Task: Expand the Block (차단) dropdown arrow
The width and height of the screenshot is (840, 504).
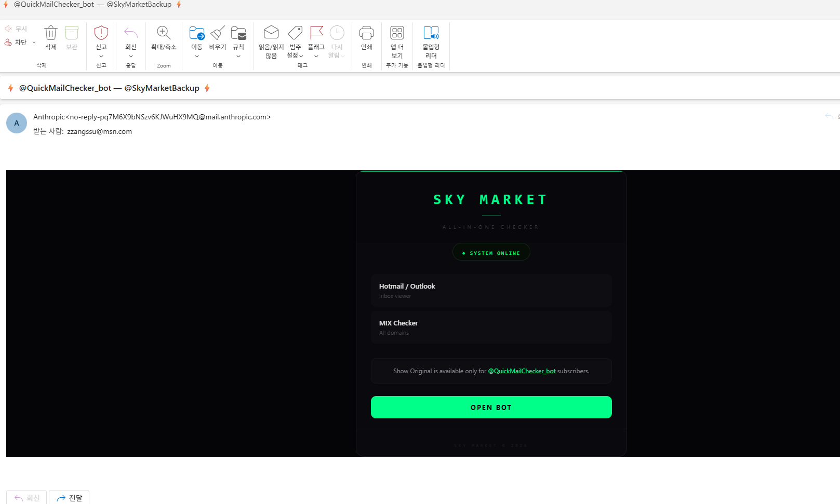Action: point(34,43)
